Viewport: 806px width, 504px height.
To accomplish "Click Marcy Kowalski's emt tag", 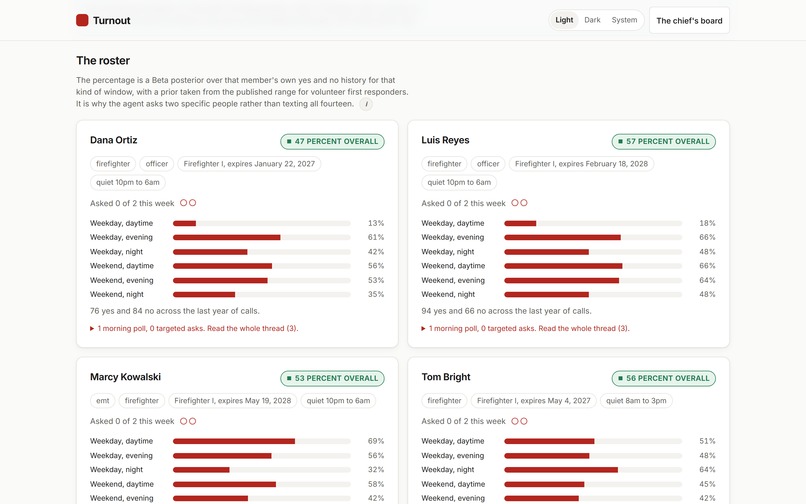I will click(x=103, y=401).
